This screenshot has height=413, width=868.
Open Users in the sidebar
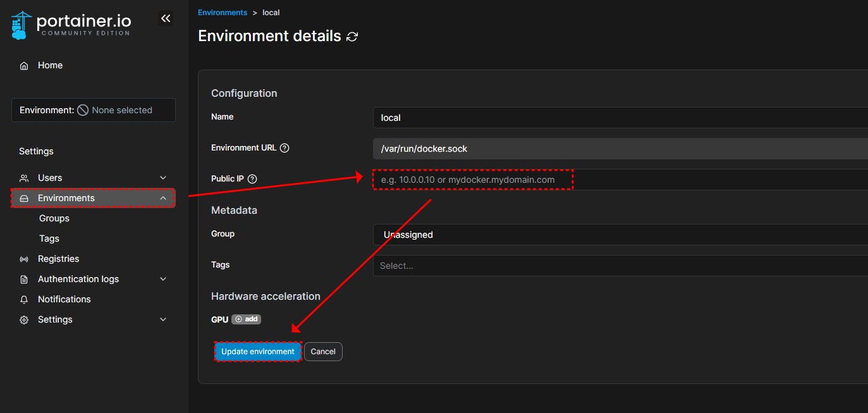point(94,178)
